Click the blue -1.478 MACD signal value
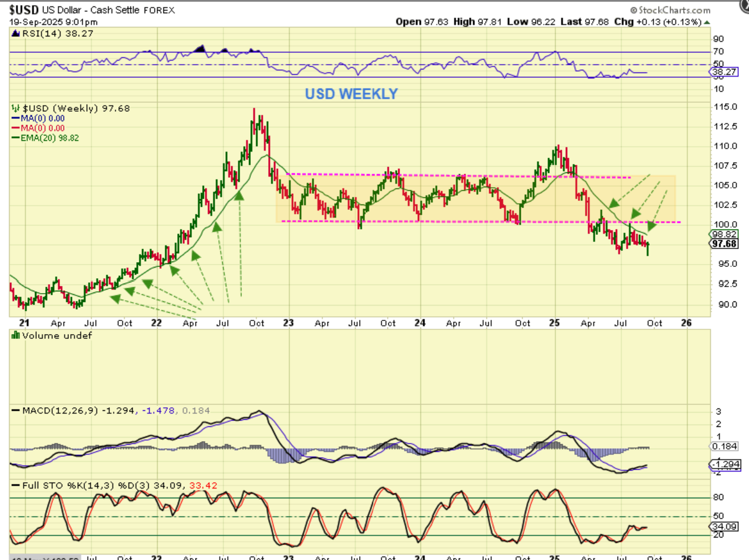749x560 pixels. click(158, 410)
